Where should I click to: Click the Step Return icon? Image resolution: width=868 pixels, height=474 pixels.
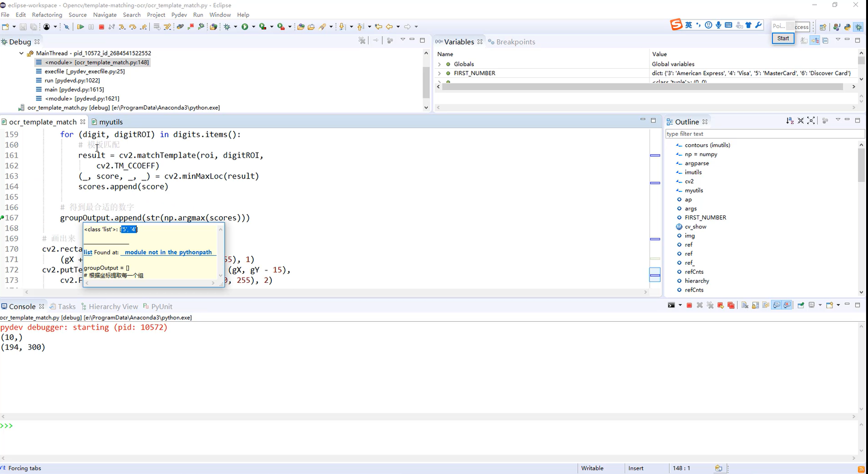click(x=143, y=27)
